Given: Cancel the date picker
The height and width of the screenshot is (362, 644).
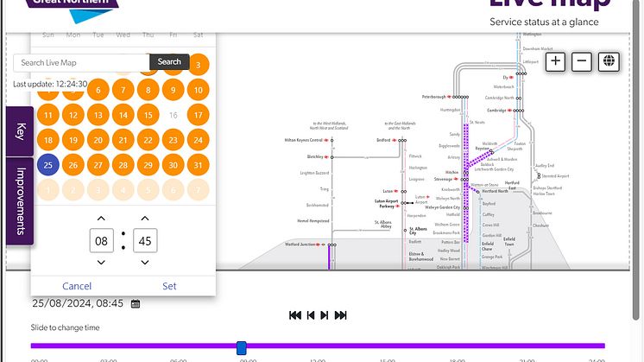Looking at the screenshot, I should pyautogui.click(x=77, y=286).
